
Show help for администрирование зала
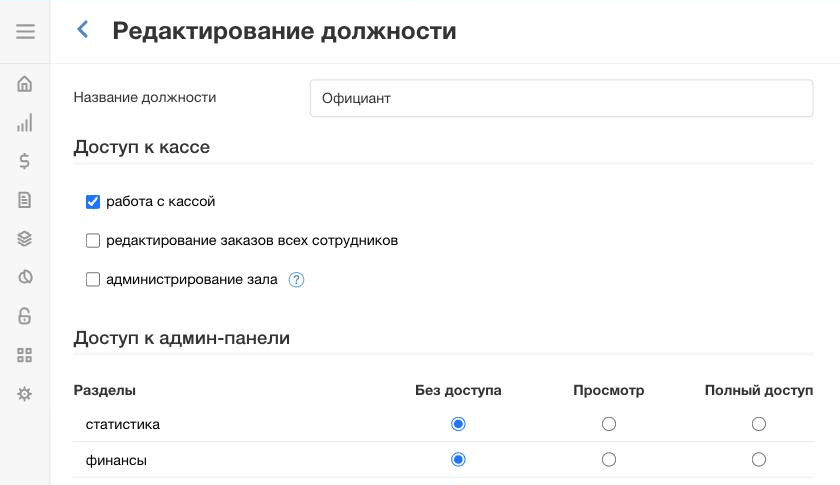(296, 280)
